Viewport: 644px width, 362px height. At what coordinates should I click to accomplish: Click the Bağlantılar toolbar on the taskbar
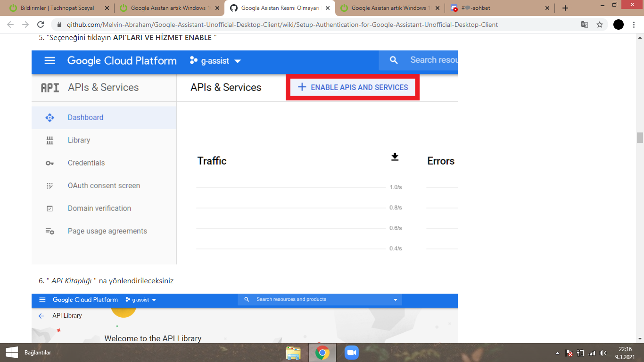pos(38,353)
